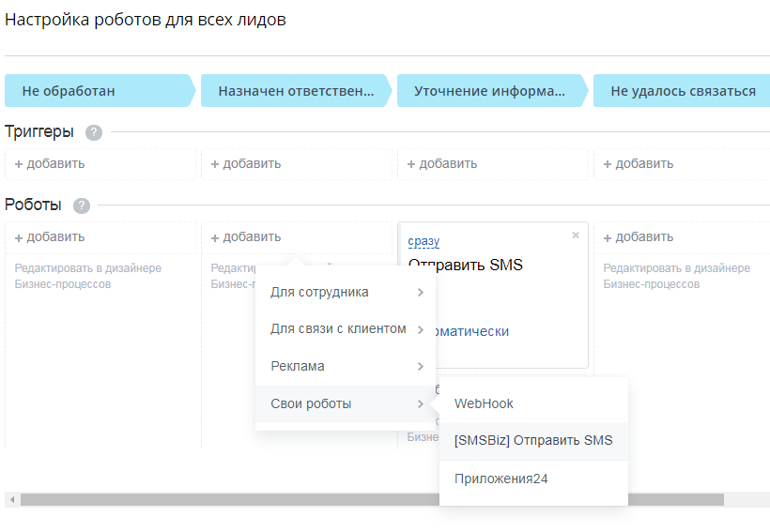Expand chevron next to Для связи с клиентом
The height and width of the screenshot is (532, 770).
[421, 329]
